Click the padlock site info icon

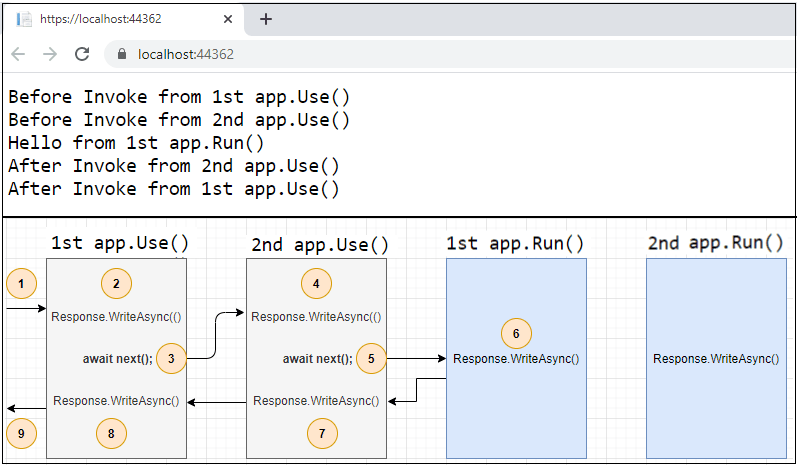click(x=122, y=55)
